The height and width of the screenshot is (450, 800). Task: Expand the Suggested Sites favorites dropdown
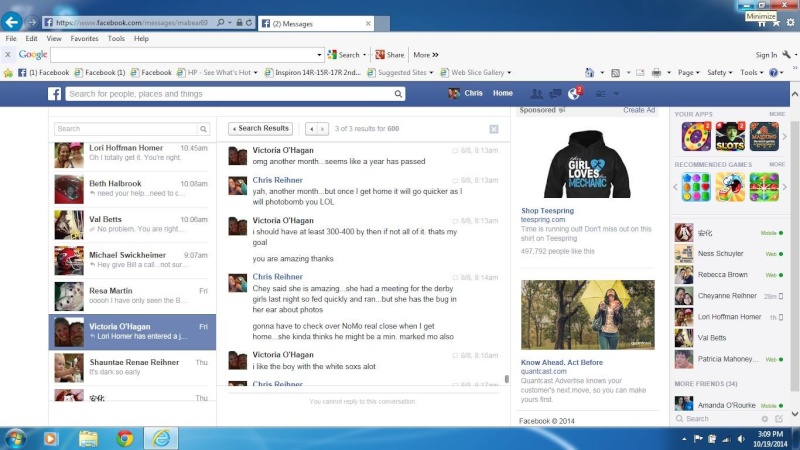pyautogui.click(x=431, y=72)
